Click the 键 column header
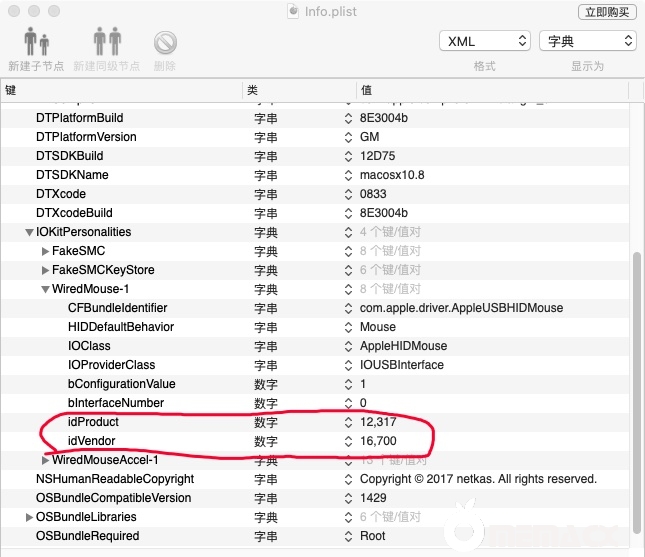645x557 pixels. click(120, 90)
